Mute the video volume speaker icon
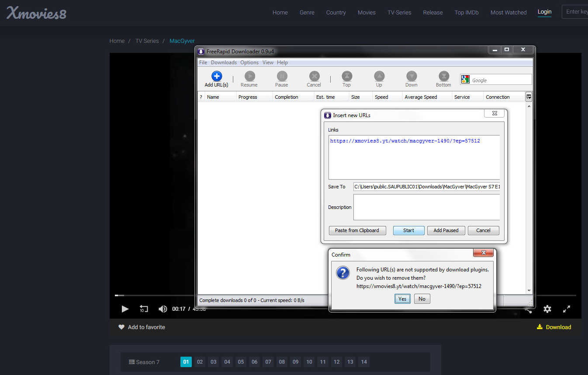The image size is (588, 375). point(163,309)
